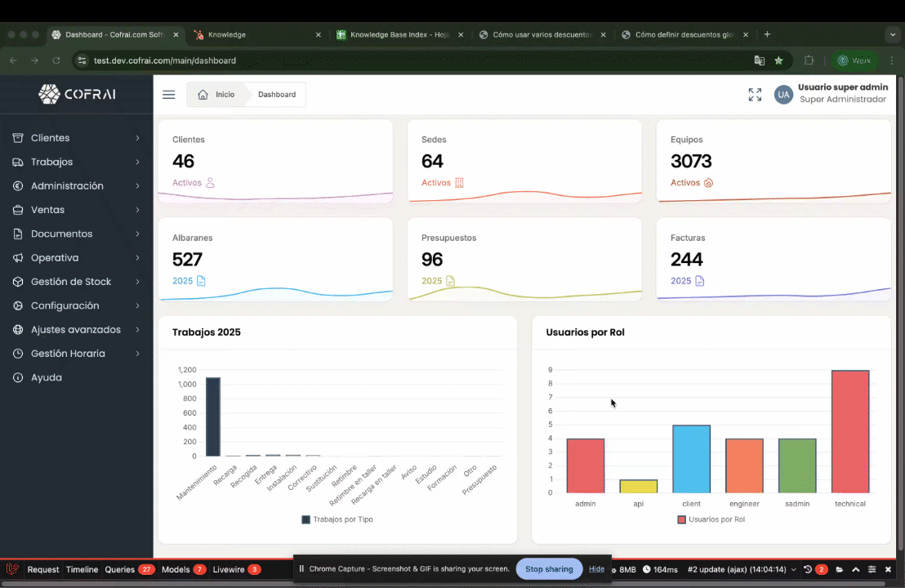This screenshot has width=905, height=588.
Task: Select the Clientes trash-bin icon in sidebar
Action: tap(17, 138)
